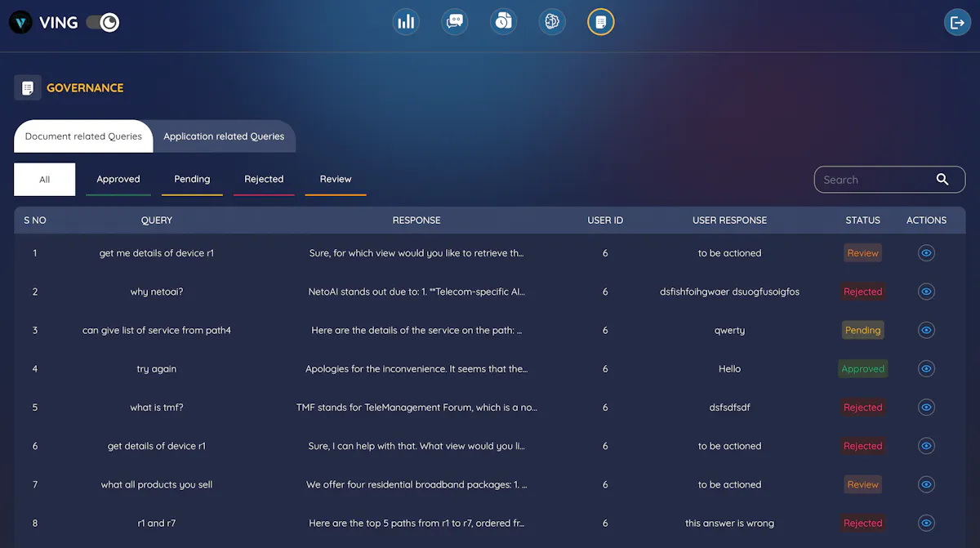The height and width of the screenshot is (548, 980).
Task: View details for the path4 service query
Action: (926, 330)
